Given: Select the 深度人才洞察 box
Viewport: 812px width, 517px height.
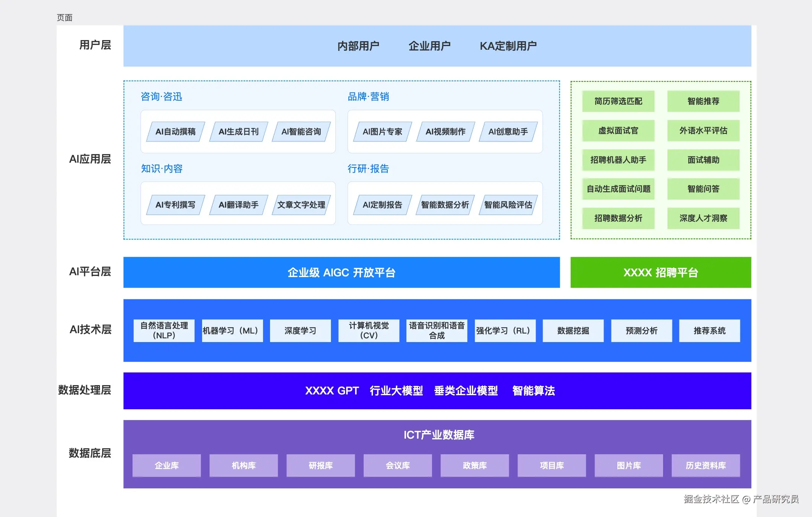Looking at the screenshot, I should click(x=703, y=218).
